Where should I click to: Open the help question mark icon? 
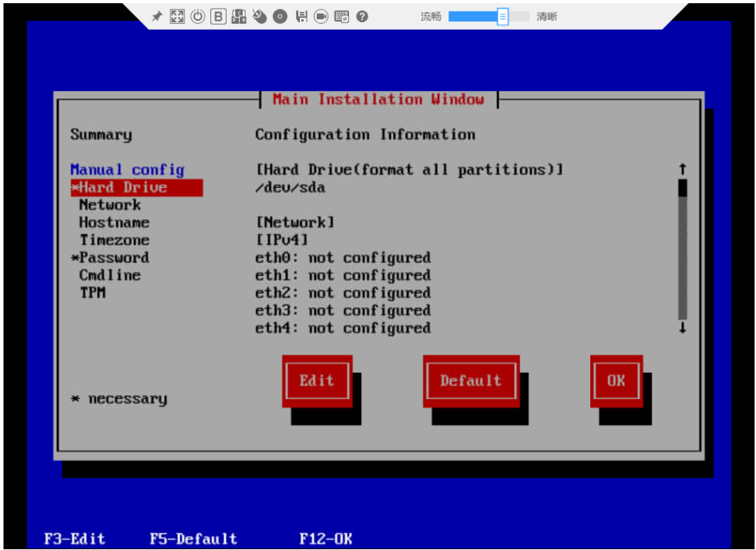[362, 17]
